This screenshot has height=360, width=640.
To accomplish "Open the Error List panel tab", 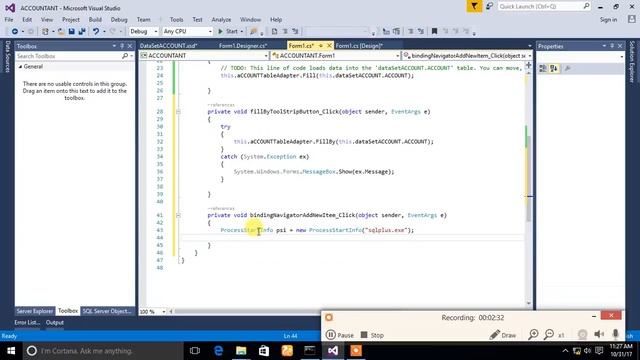I will [27, 322].
